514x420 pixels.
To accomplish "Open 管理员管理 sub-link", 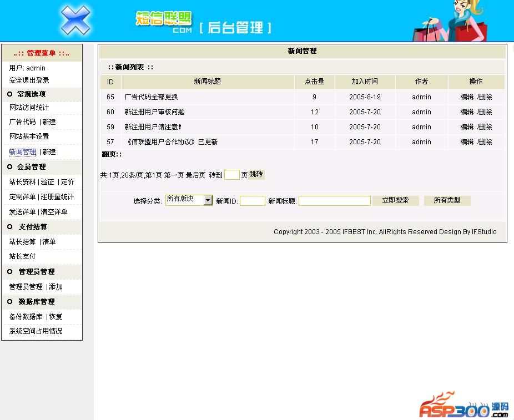I will (x=26, y=287).
